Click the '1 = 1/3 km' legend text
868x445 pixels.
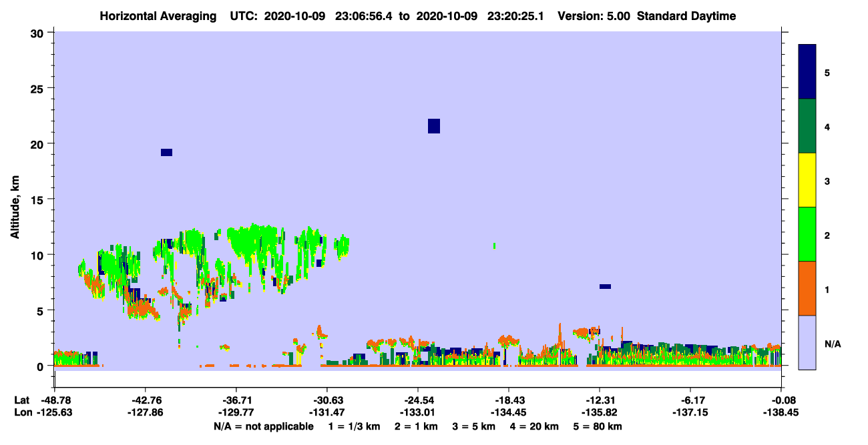(x=353, y=426)
